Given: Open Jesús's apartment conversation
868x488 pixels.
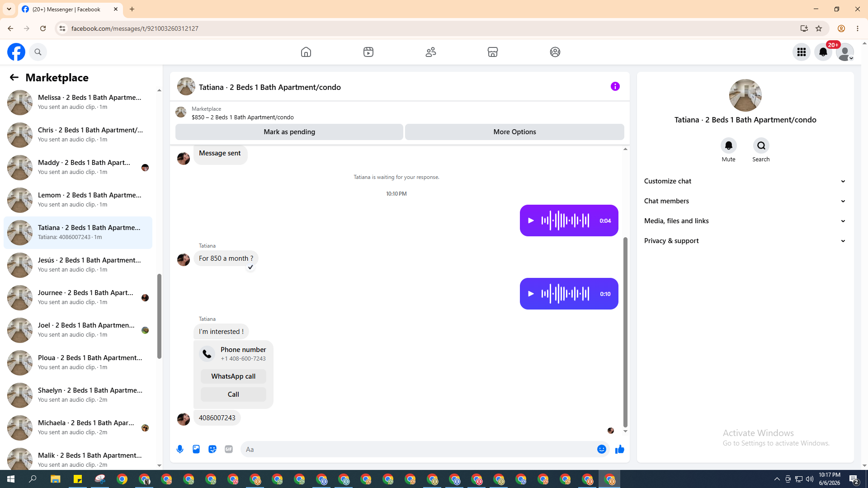Looking at the screenshot, I should coord(78,265).
